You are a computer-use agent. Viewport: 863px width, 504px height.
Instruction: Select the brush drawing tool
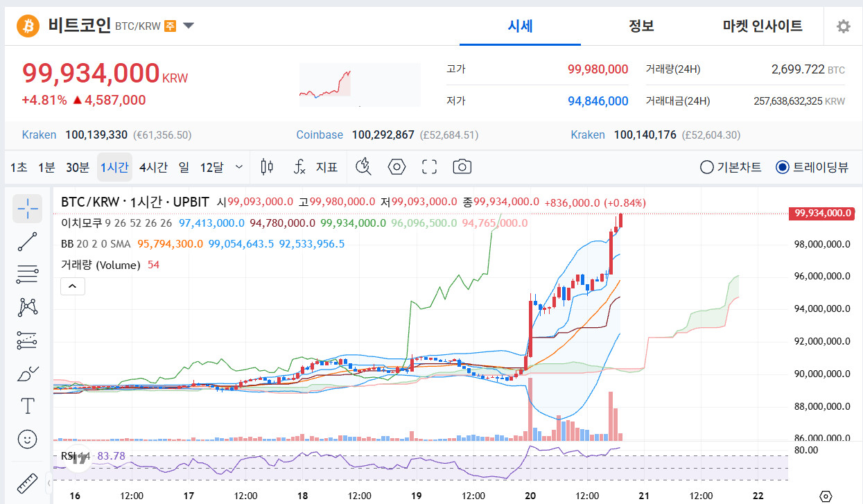27,373
